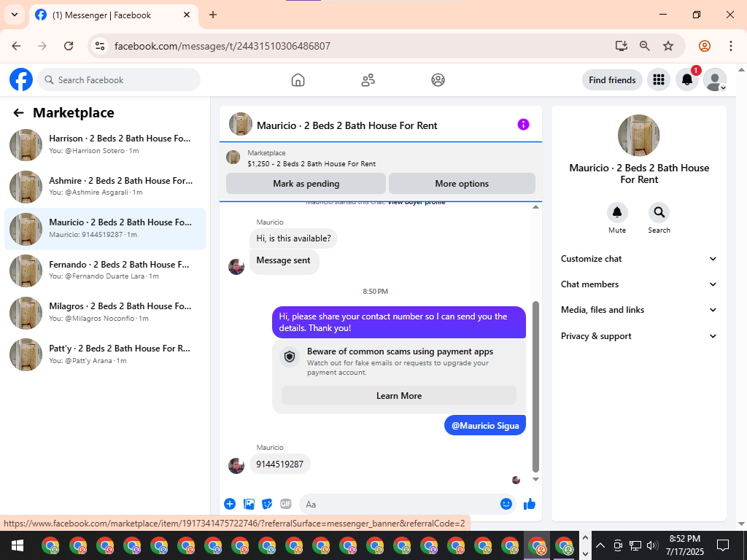Image resolution: width=747 pixels, height=560 pixels.
Task: Mute this conversation using bell icon
Action: tap(617, 212)
